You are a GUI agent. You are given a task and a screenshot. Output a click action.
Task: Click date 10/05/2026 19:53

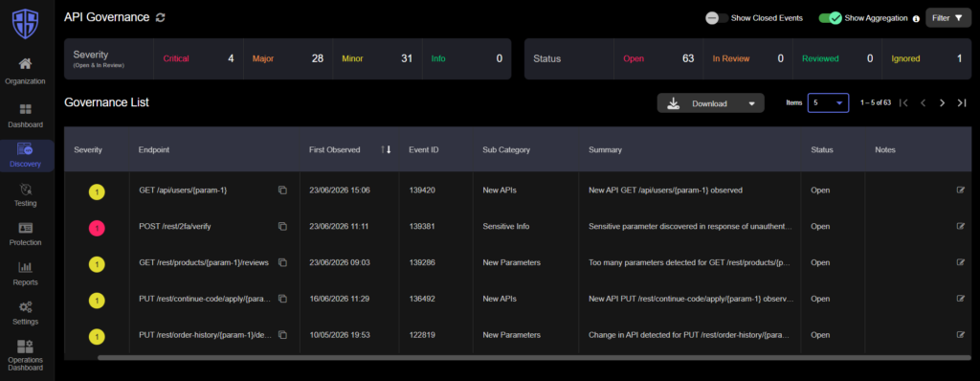coord(340,335)
